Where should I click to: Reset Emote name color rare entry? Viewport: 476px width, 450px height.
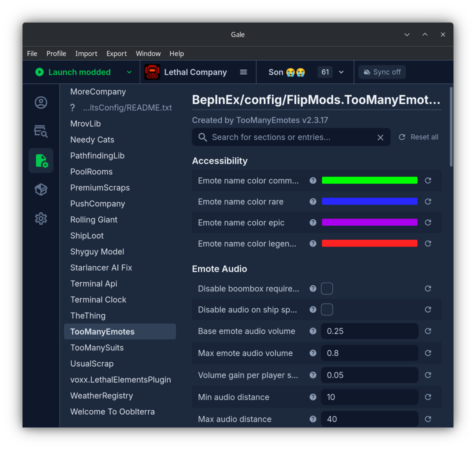point(428,202)
